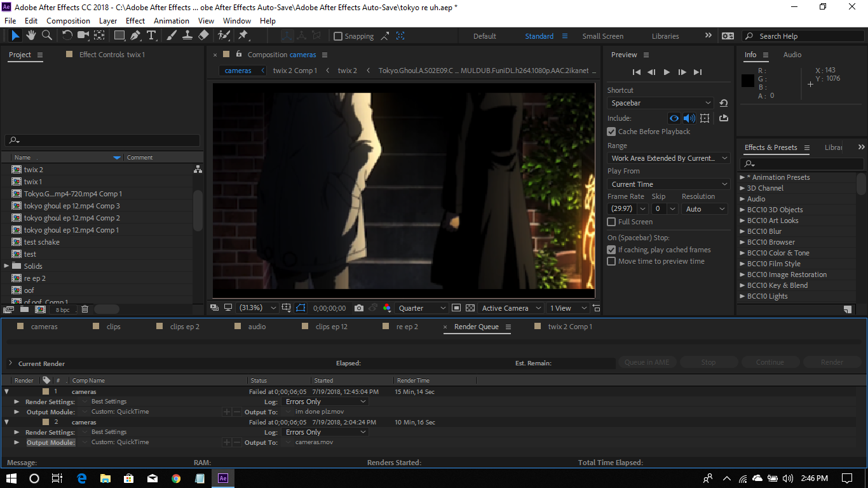Click the Project panel search field
Image resolution: width=868 pixels, height=488 pixels.
point(102,140)
